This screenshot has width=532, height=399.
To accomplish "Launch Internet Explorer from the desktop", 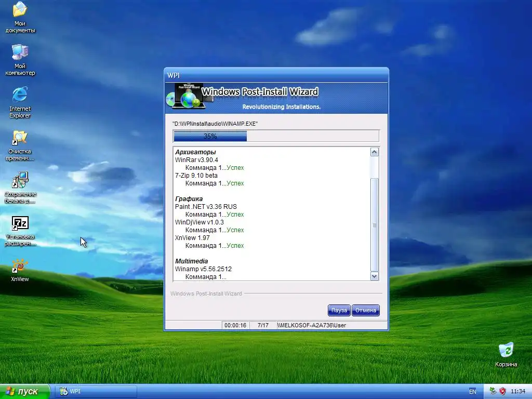I will coord(20,102).
